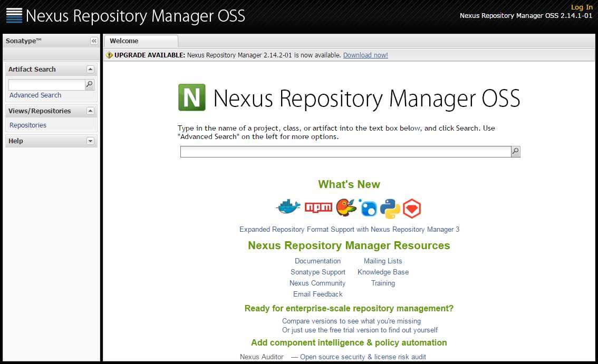Collapse the Sonatype side panel
Screen dimensions: 598x364
94,41
